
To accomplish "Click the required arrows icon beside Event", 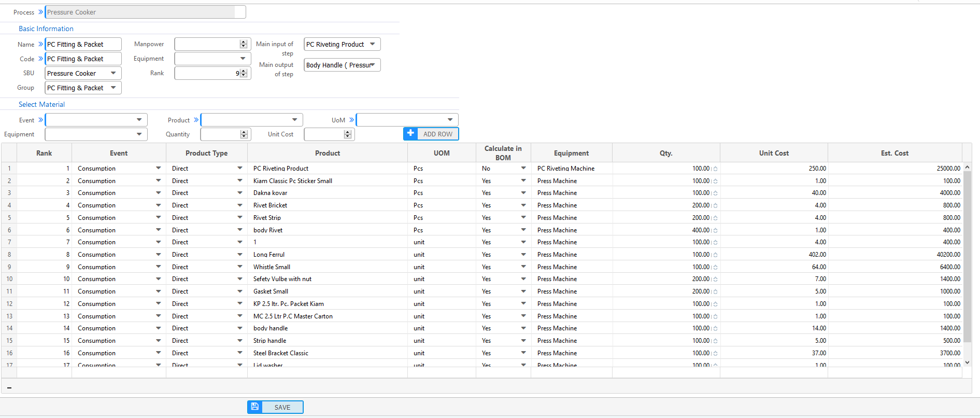I will [41, 120].
